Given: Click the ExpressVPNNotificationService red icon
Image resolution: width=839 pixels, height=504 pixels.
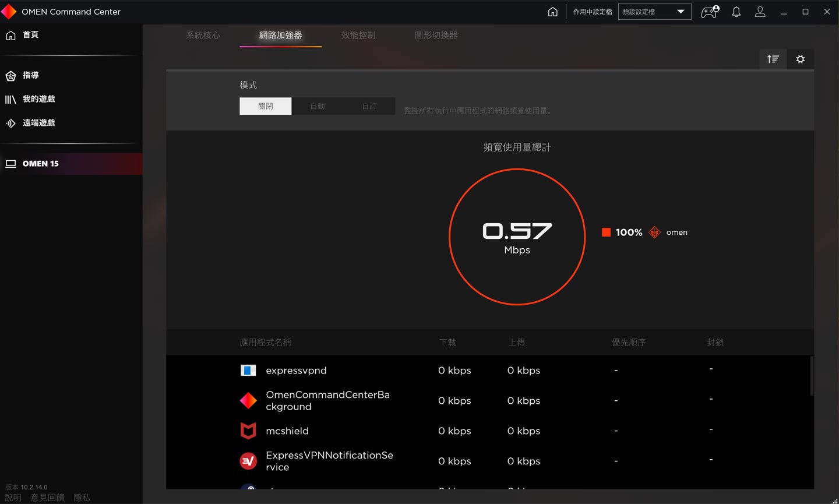Looking at the screenshot, I should pyautogui.click(x=248, y=461).
